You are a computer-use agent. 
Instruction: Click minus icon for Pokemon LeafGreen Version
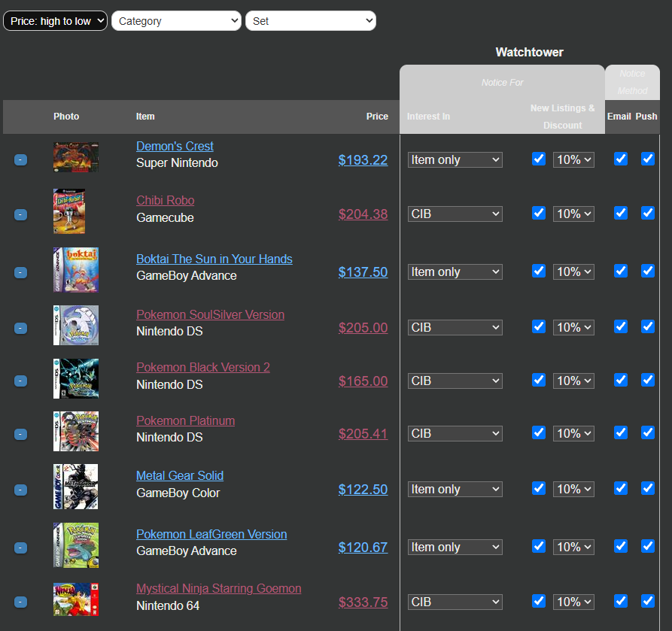(x=20, y=548)
